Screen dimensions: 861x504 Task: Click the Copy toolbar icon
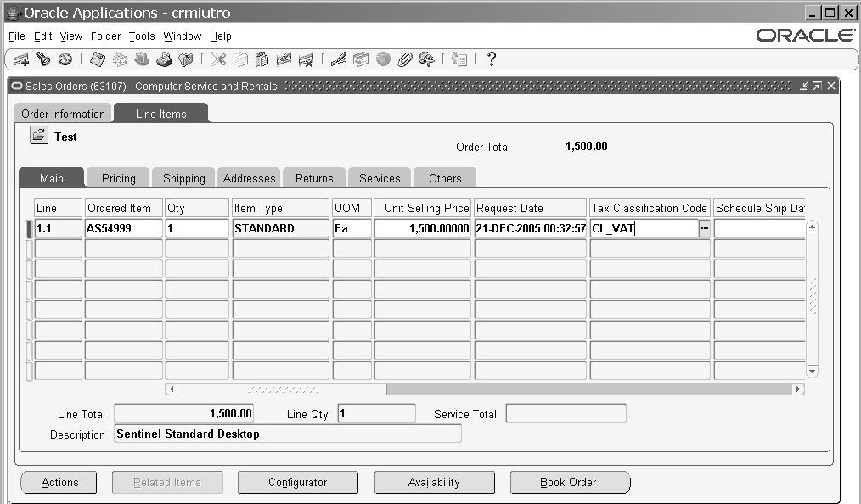[x=240, y=59]
